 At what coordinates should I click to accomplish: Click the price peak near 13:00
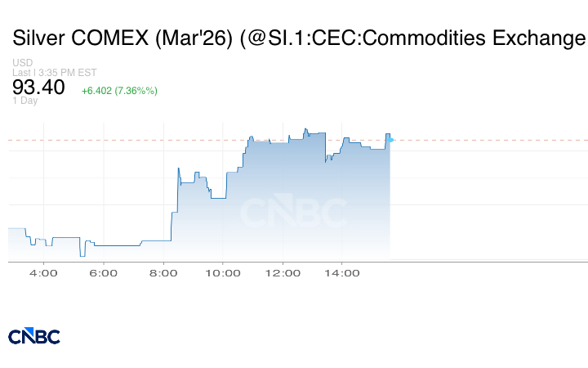[305, 129]
